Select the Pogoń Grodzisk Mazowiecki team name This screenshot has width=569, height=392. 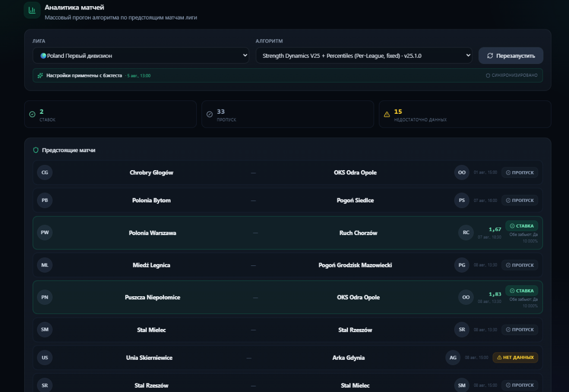coord(355,265)
